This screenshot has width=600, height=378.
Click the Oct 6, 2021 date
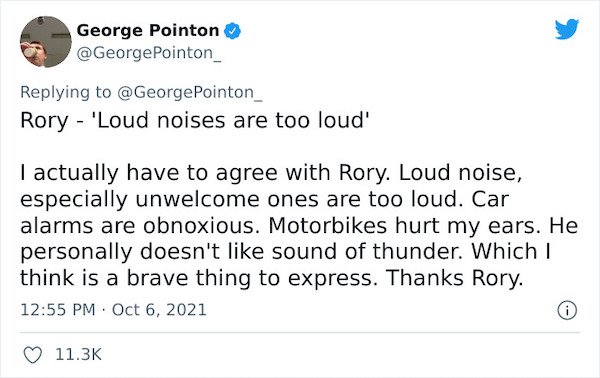[159, 310]
